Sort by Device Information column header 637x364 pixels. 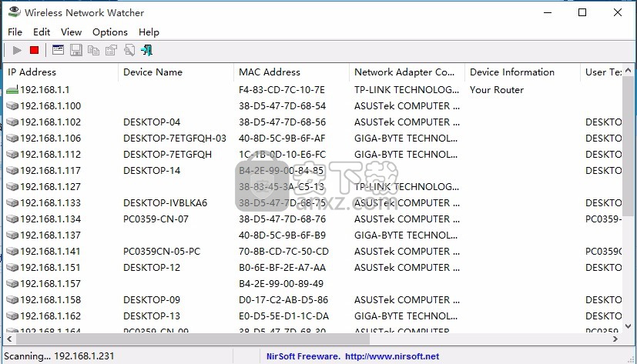pyautogui.click(x=522, y=72)
